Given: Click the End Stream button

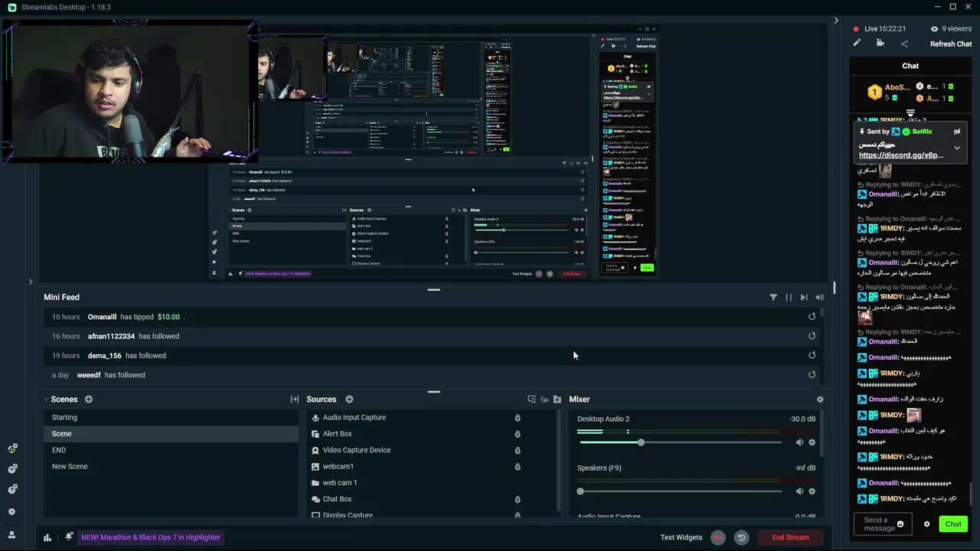Looking at the screenshot, I should [x=790, y=537].
